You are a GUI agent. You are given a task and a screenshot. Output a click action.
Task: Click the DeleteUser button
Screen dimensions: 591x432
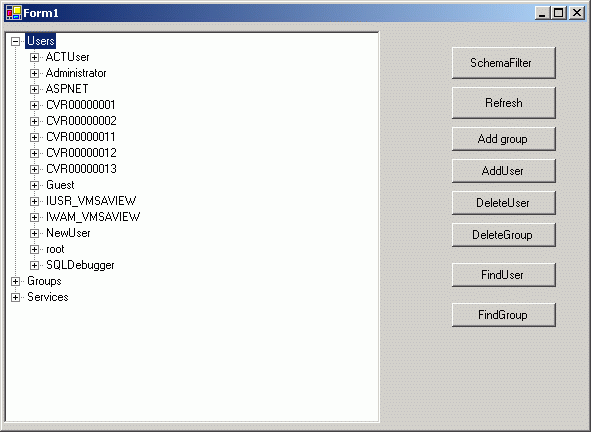[504, 203]
